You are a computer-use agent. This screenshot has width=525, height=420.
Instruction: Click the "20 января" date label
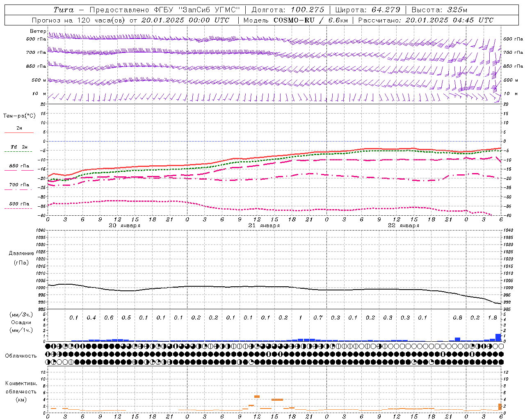click(125, 226)
